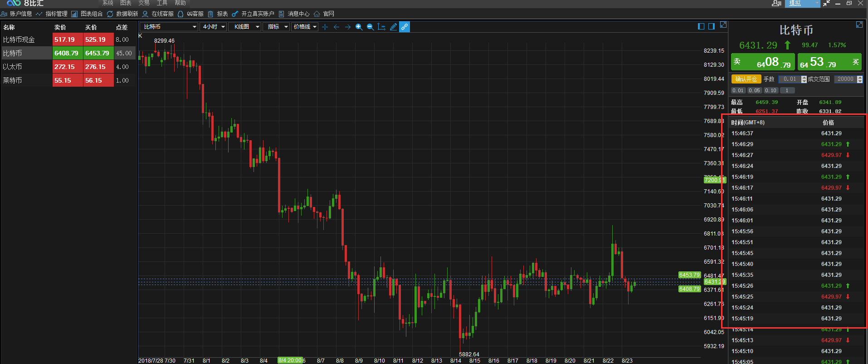Click the chart axis scale icon
Image resolution: width=868 pixels, height=364 pixels.
coord(381,27)
